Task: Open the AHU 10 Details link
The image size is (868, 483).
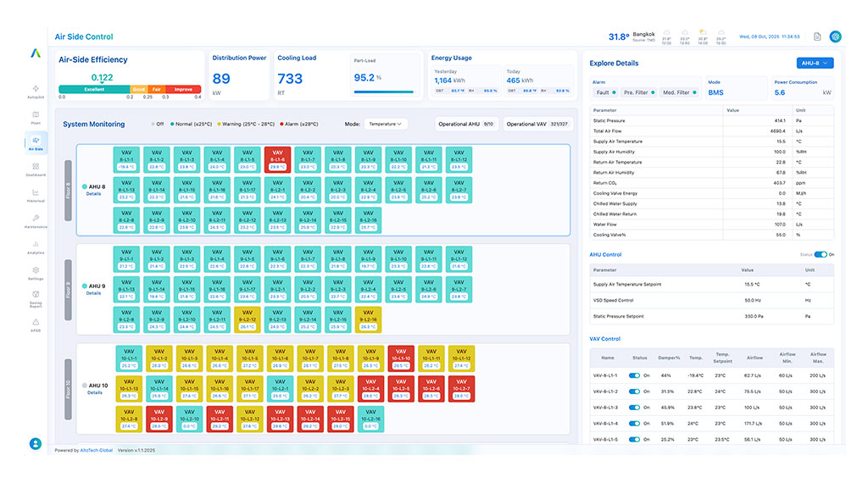Action: click(x=95, y=392)
